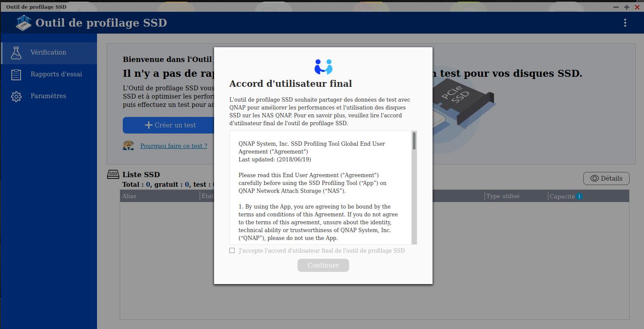Click the handshake icon in dialog

point(323,67)
